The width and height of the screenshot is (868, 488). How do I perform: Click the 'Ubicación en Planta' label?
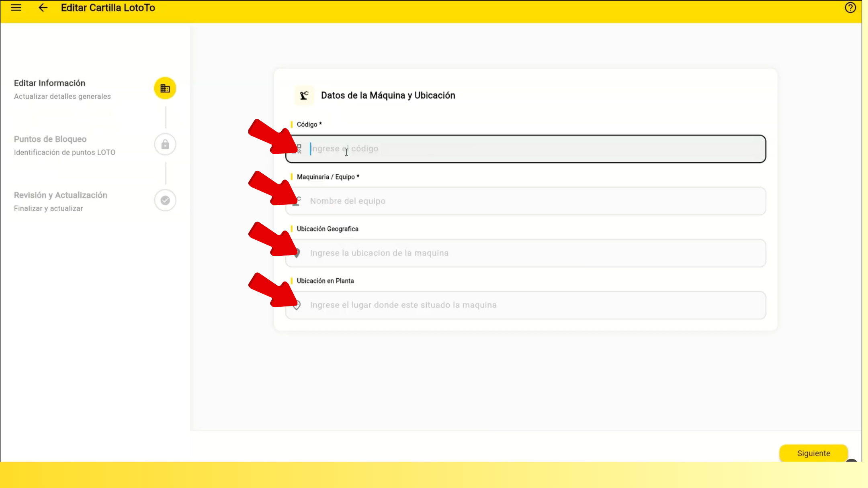(x=325, y=281)
